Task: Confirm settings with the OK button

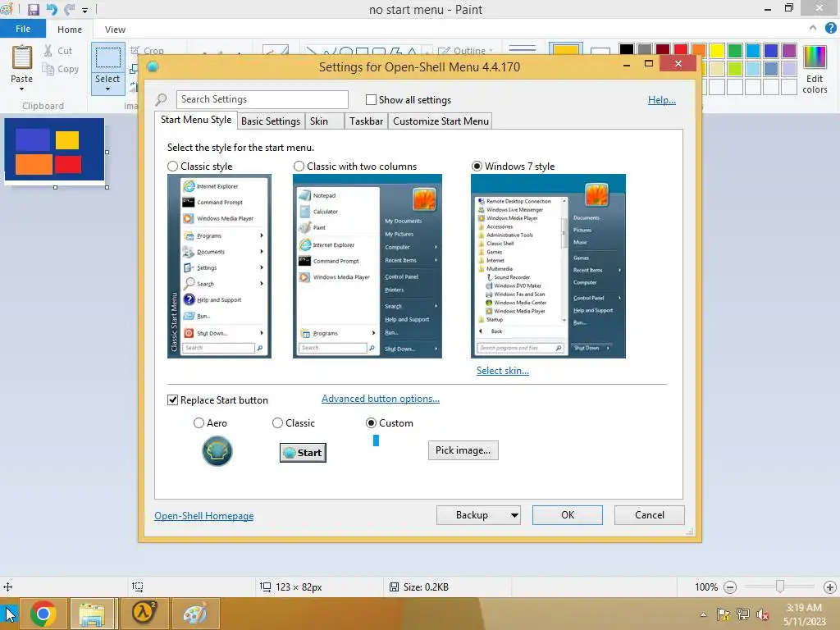Action: pos(568,515)
